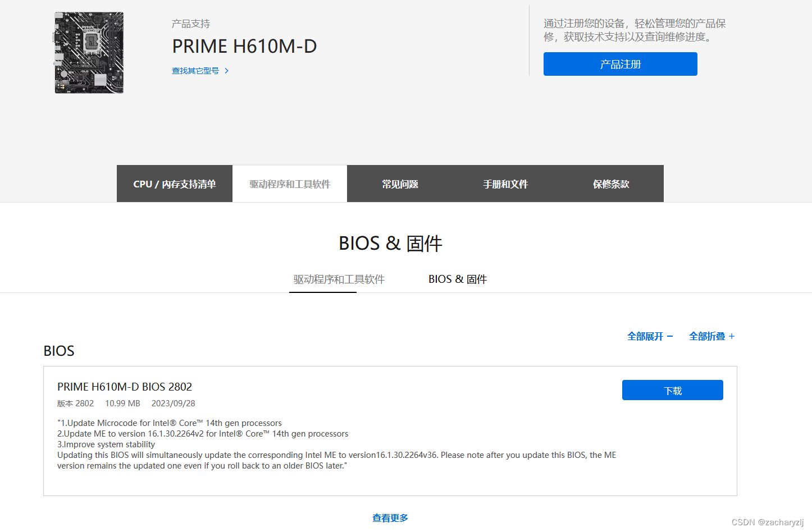
Task: Click the file size 10.99 MB
Action: pyautogui.click(x=122, y=403)
